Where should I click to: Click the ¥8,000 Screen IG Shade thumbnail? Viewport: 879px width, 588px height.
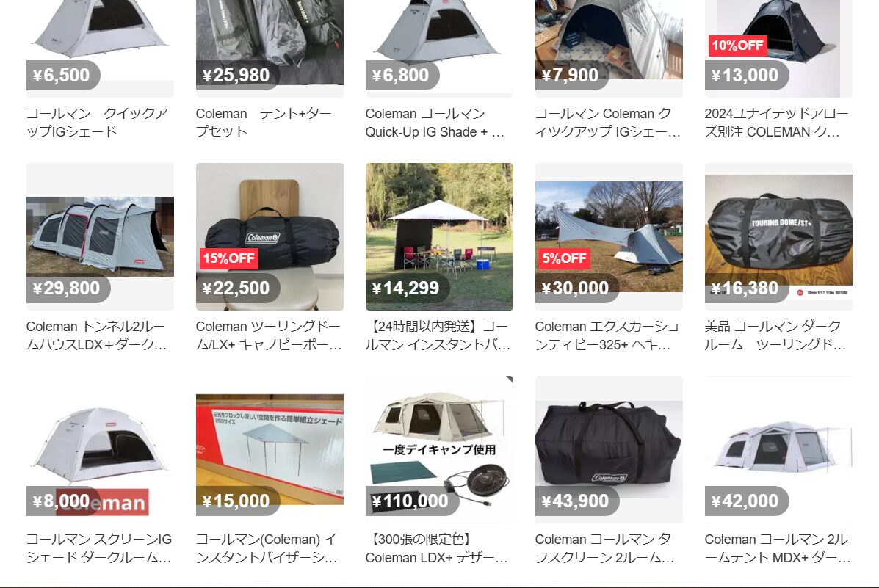click(100, 449)
